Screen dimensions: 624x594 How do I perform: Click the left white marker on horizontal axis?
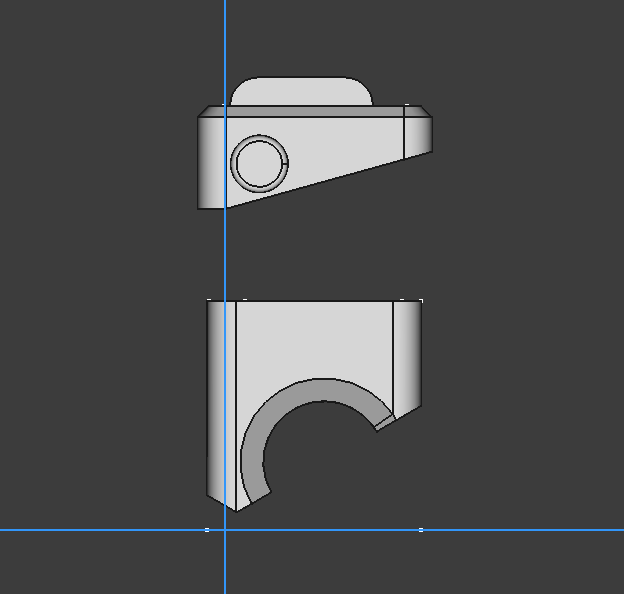click(207, 530)
